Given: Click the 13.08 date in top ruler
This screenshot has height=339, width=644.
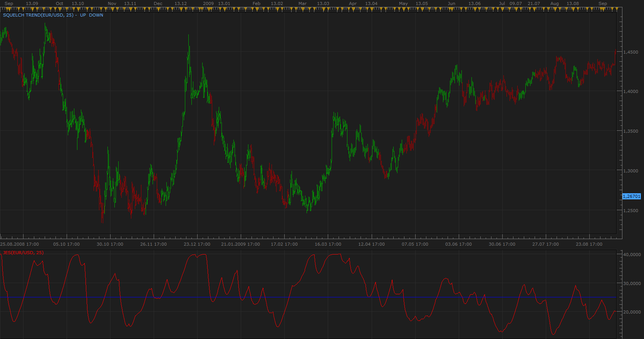Looking at the screenshot, I should click(x=573, y=3).
